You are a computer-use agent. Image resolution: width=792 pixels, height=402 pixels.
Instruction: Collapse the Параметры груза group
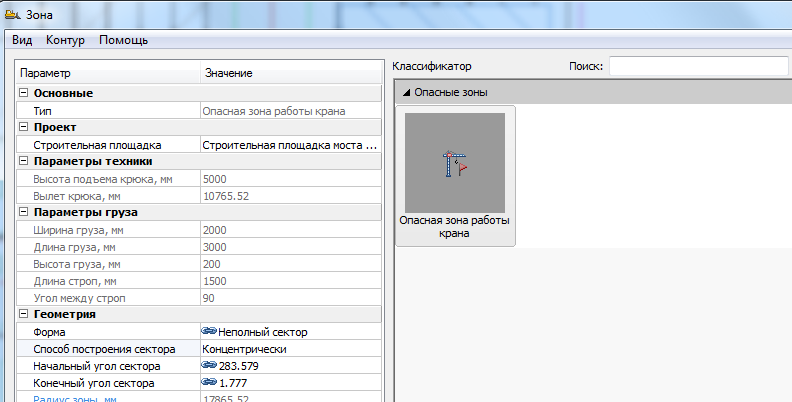pos(23,212)
